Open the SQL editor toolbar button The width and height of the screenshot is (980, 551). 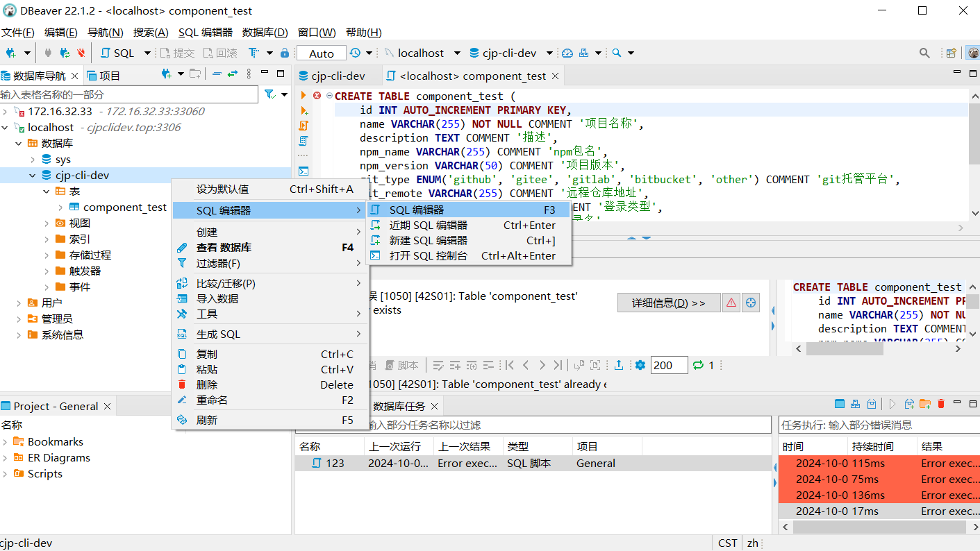[118, 53]
